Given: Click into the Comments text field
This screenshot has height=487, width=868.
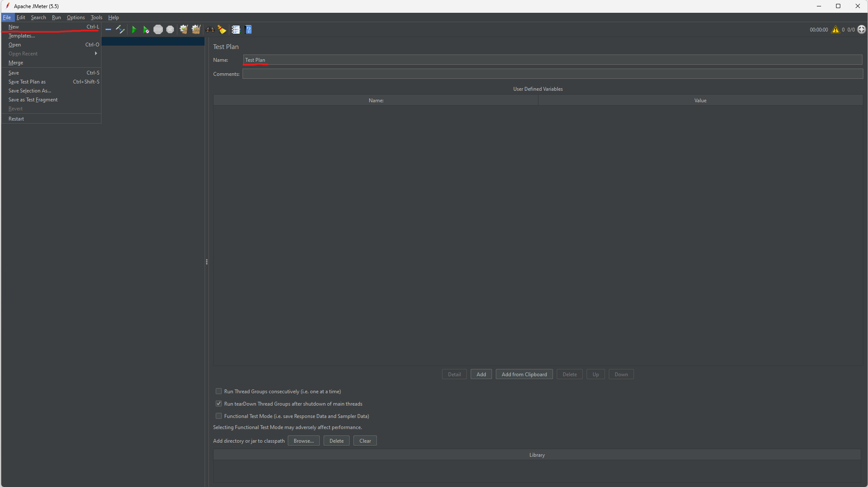Looking at the screenshot, I should click(x=553, y=74).
